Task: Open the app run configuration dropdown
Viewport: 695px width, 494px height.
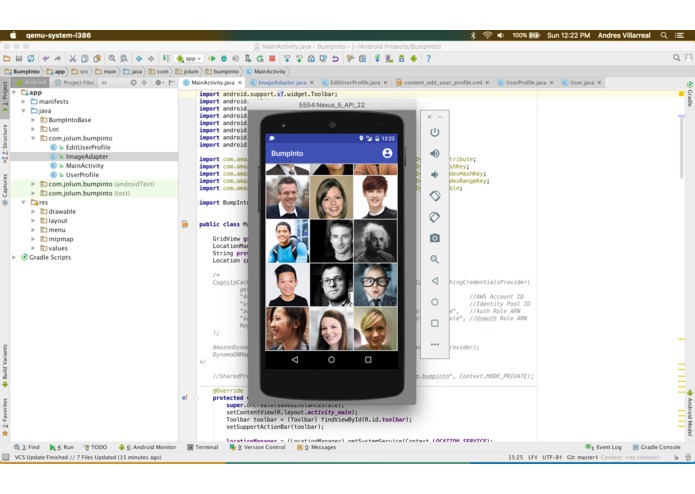Action: coord(190,58)
